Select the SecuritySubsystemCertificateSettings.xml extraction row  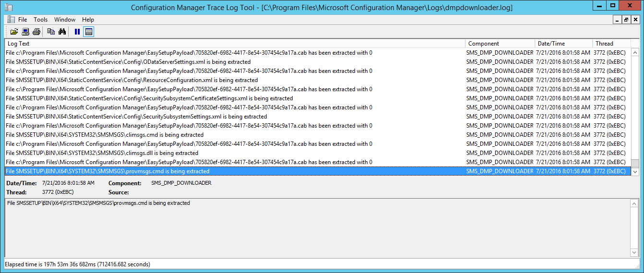317,98
